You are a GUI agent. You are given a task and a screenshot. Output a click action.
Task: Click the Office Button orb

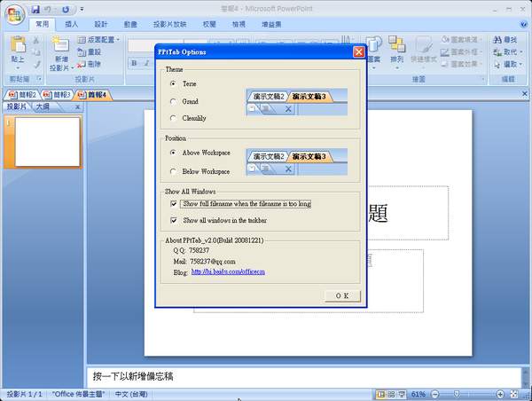point(14,14)
